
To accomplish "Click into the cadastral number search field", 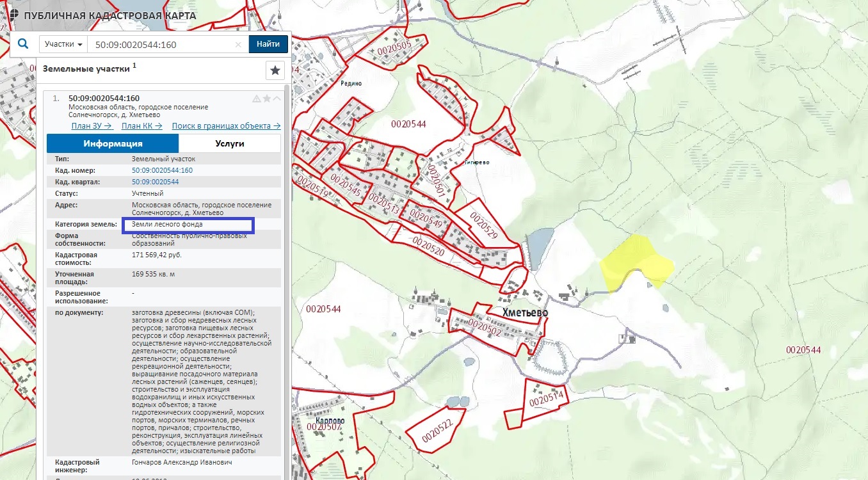I will [160, 45].
